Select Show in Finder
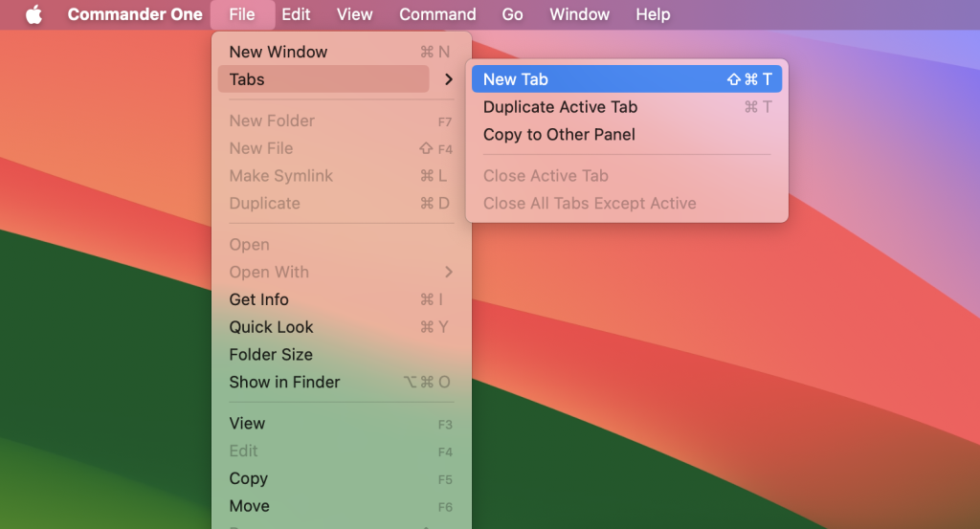The width and height of the screenshot is (980, 529). 342,382
